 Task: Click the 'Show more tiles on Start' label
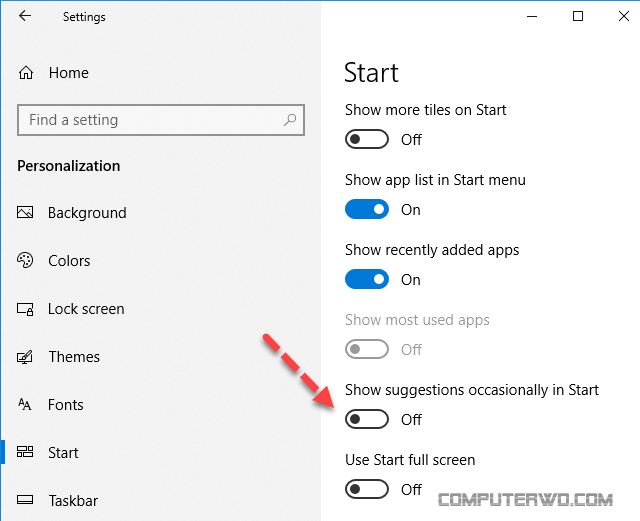(x=425, y=110)
